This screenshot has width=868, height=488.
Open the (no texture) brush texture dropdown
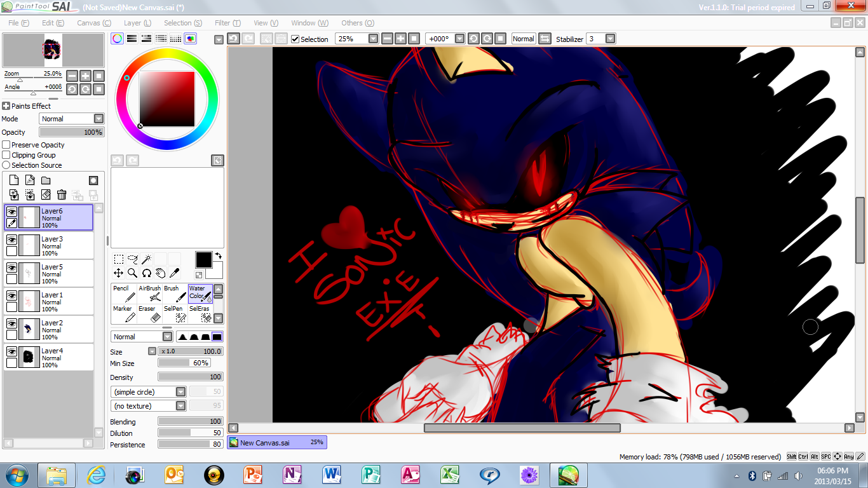180,406
